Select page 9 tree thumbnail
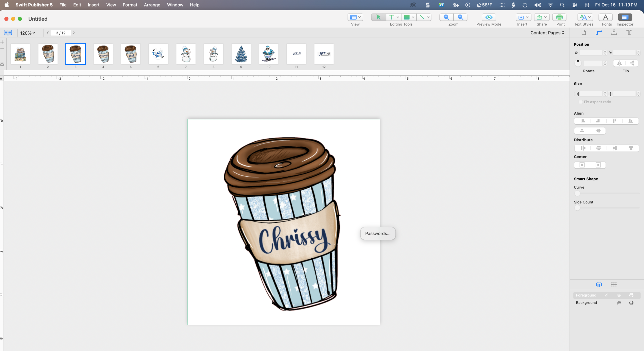 241,54
